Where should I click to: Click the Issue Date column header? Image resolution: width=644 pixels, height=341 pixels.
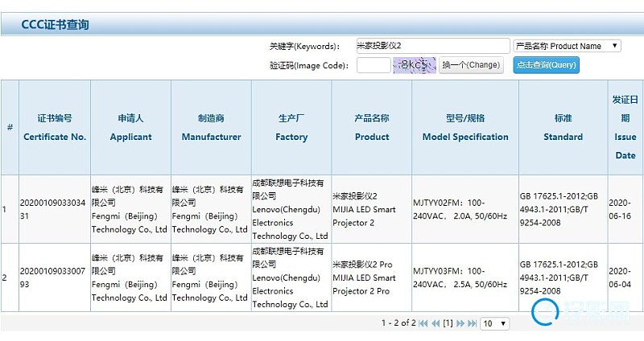pyautogui.click(x=625, y=128)
